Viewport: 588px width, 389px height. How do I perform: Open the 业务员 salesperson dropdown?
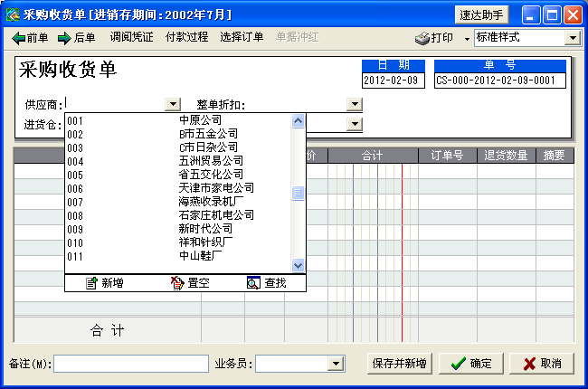(x=336, y=363)
